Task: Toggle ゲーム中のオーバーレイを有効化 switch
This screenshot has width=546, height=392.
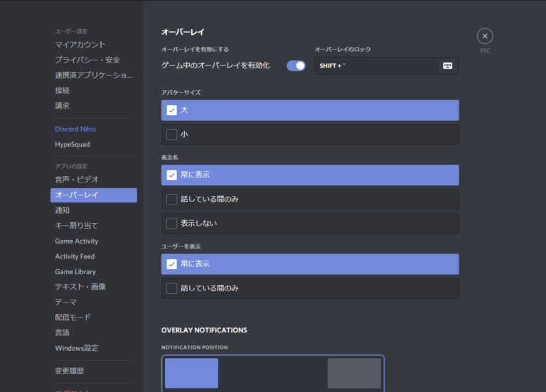Action: [296, 65]
